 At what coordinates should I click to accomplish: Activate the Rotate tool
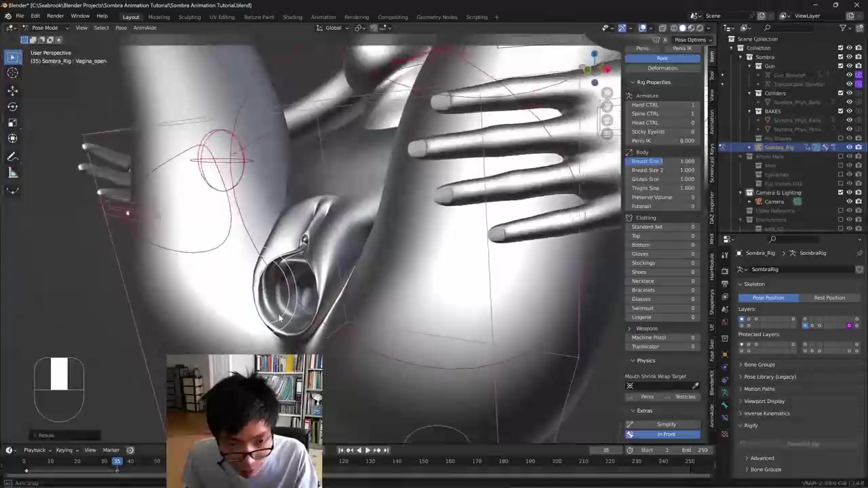[x=12, y=106]
